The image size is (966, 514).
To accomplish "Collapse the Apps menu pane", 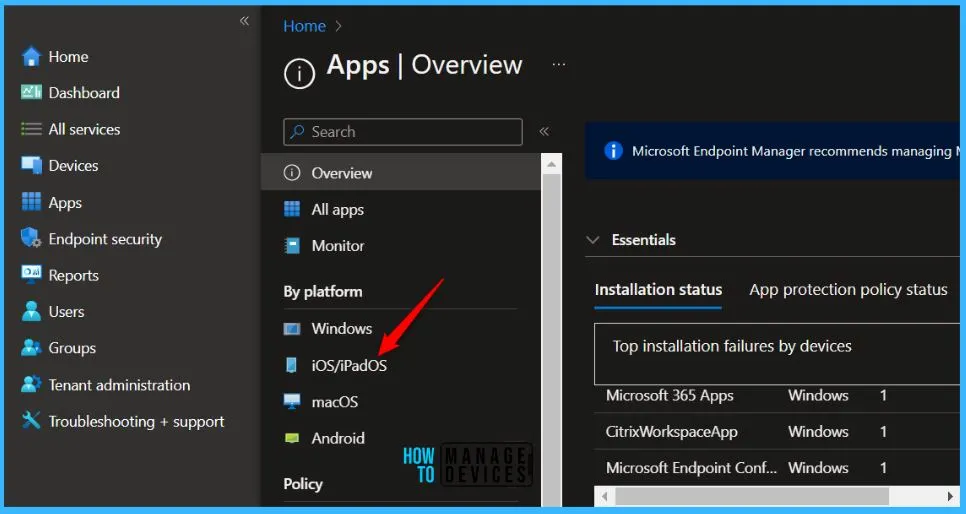I will point(544,131).
